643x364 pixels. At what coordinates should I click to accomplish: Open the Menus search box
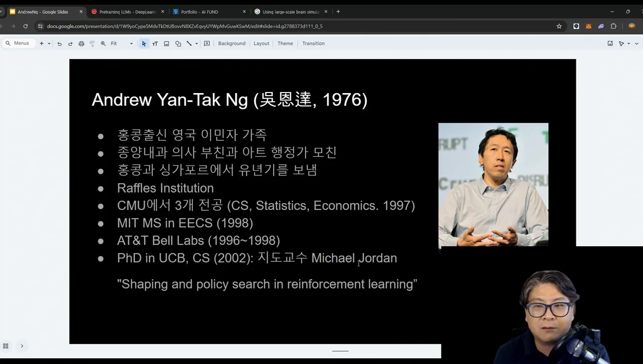[x=19, y=44]
